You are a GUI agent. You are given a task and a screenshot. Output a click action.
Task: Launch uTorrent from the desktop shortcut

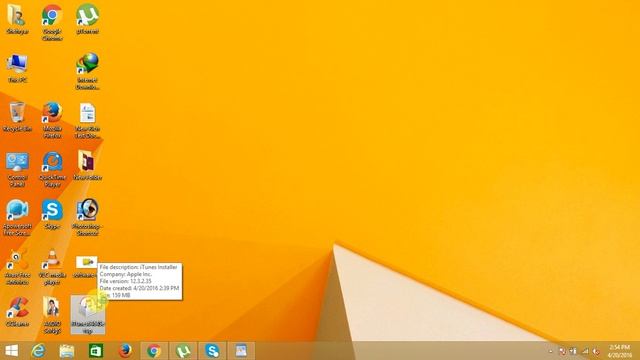87,20
